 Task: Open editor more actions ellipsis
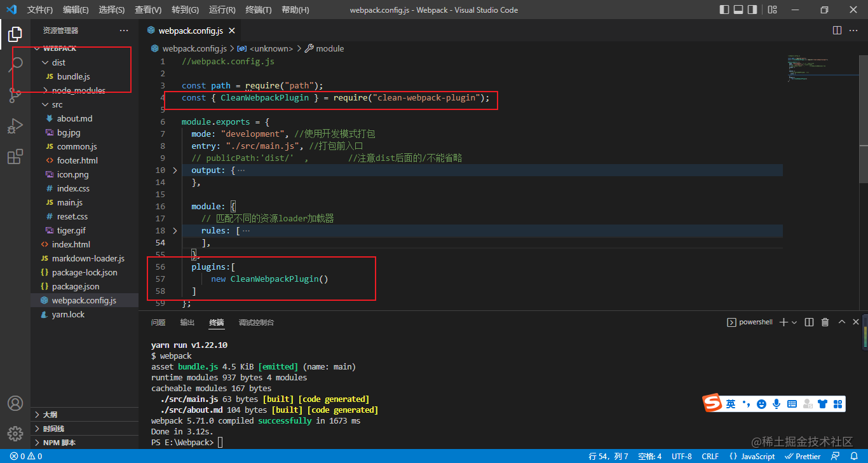855,30
